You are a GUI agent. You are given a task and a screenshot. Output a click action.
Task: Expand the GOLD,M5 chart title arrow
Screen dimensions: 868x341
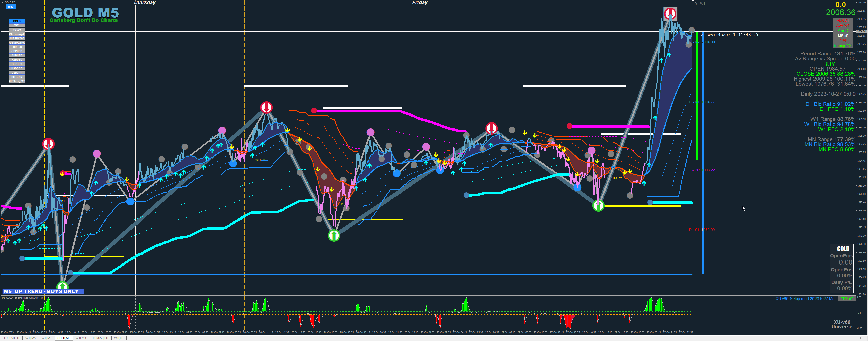point(3,2)
